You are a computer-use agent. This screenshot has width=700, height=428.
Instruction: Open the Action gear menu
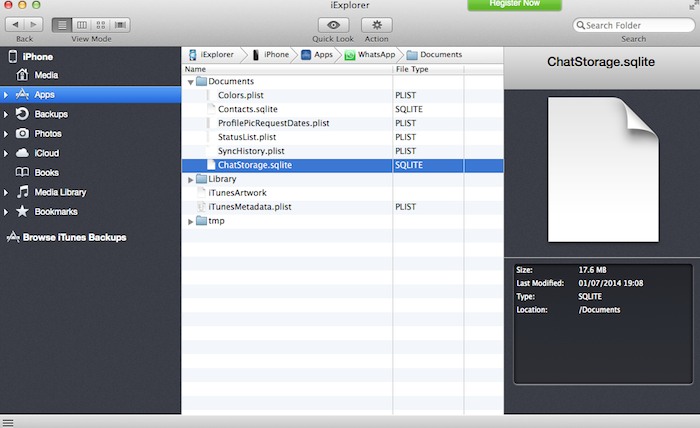(376, 25)
